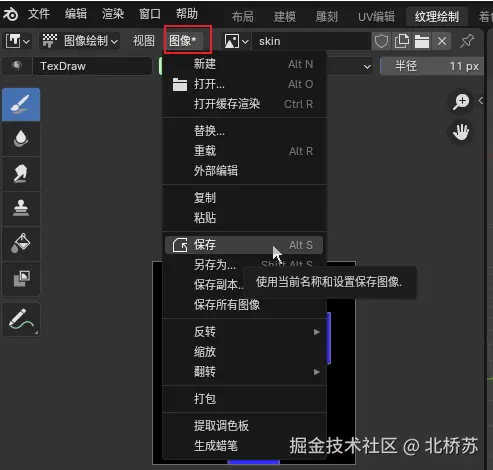Open the 编辑 menu
The width and height of the screenshot is (493, 470).
pyautogui.click(x=76, y=14)
